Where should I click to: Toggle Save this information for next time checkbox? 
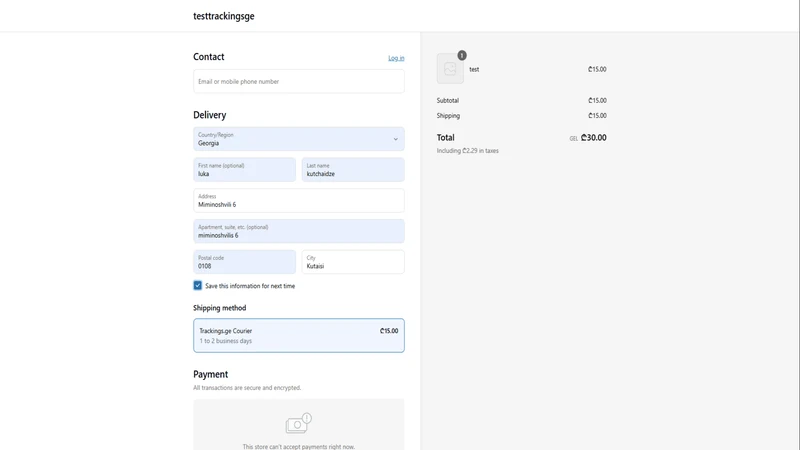[x=197, y=285]
